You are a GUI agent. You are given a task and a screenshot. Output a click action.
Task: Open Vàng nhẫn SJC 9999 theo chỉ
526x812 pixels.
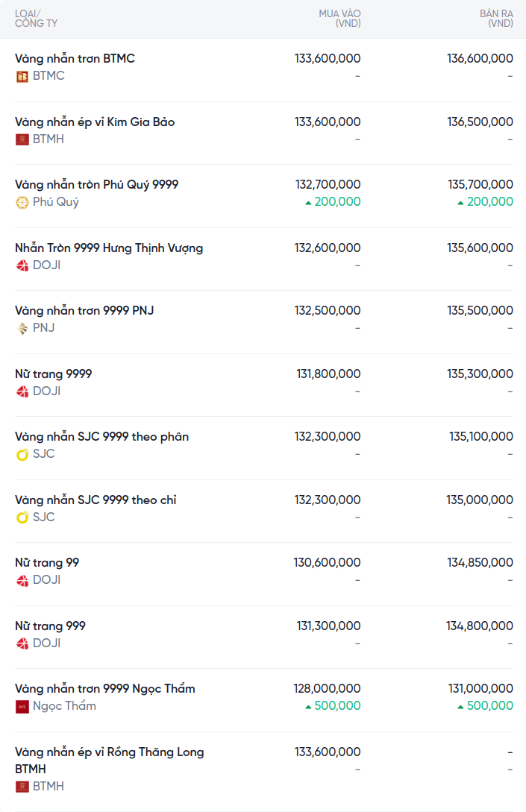96,500
